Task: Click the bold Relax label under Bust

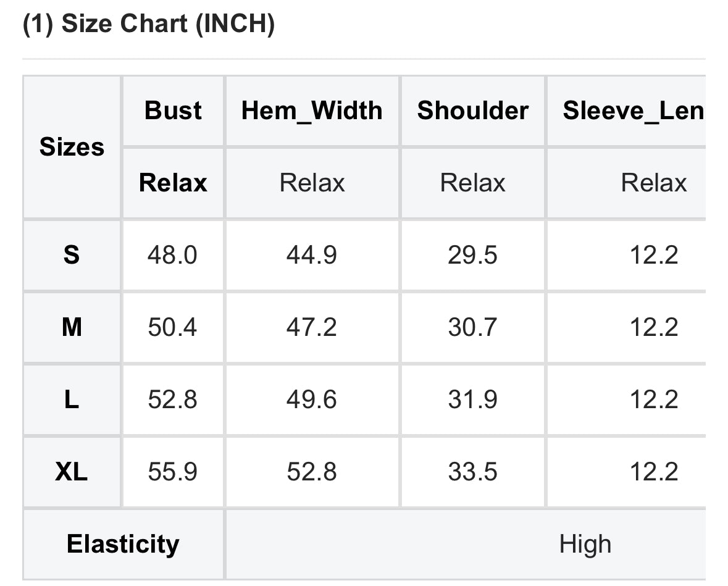Action: point(173,183)
